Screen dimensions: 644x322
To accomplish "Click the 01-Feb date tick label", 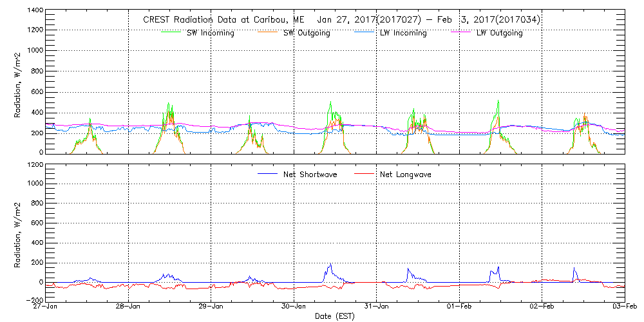I will coord(459,307).
